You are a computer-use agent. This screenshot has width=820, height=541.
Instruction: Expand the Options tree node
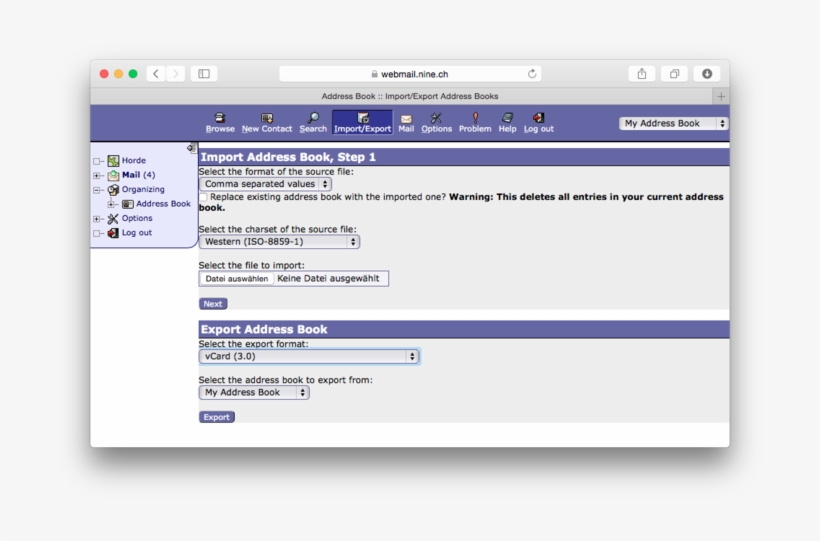tap(97, 219)
